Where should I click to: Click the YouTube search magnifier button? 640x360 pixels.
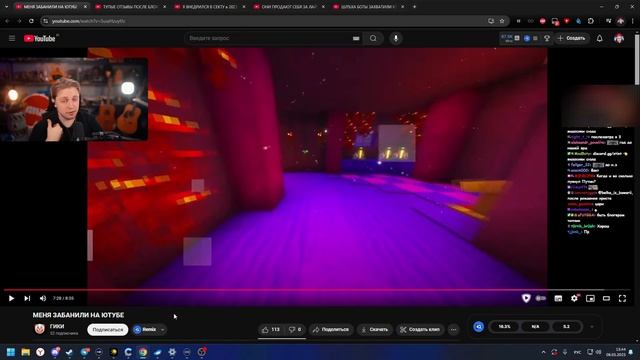[373, 38]
